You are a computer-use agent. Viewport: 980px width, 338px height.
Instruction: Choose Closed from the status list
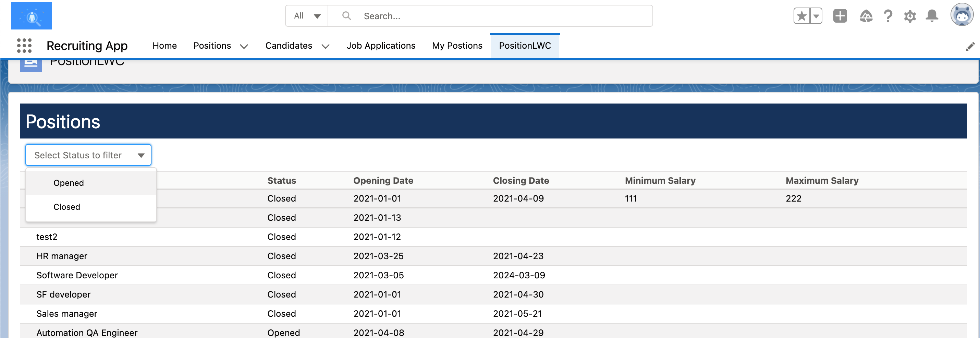[x=67, y=207]
